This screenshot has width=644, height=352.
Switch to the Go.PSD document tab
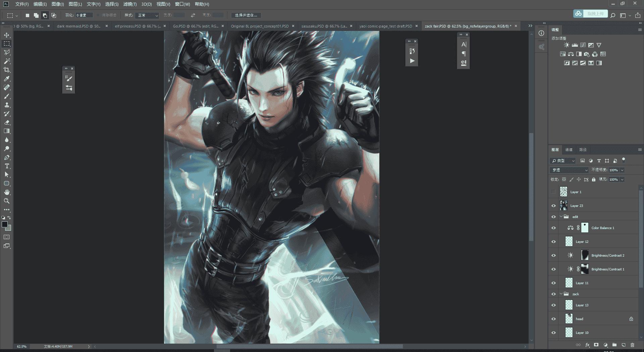(x=195, y=26)
